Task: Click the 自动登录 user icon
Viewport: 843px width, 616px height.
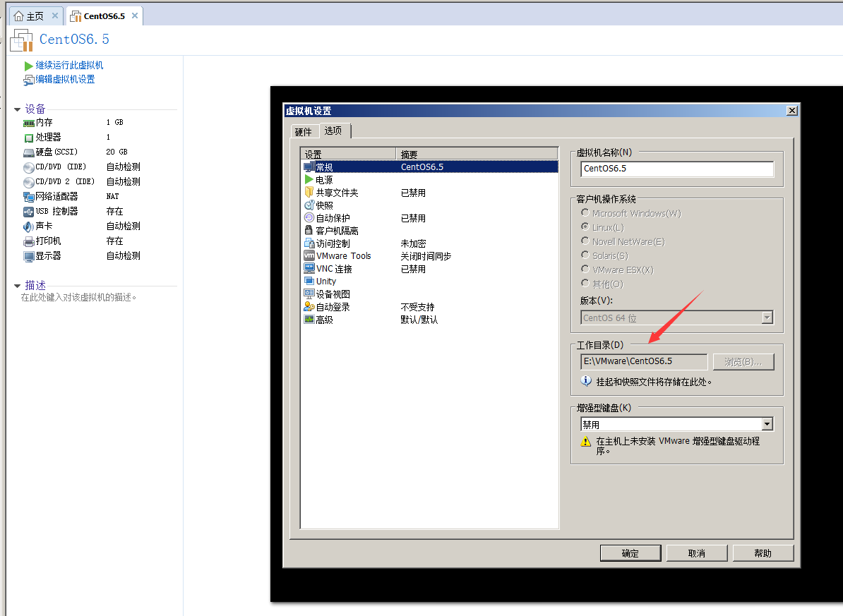Action: [x=309, y=306]
